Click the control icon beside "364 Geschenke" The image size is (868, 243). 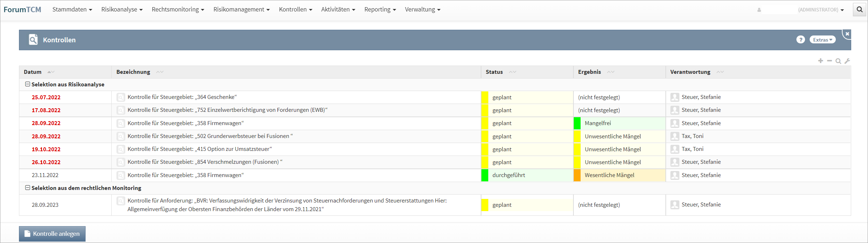tap(121, 97)
